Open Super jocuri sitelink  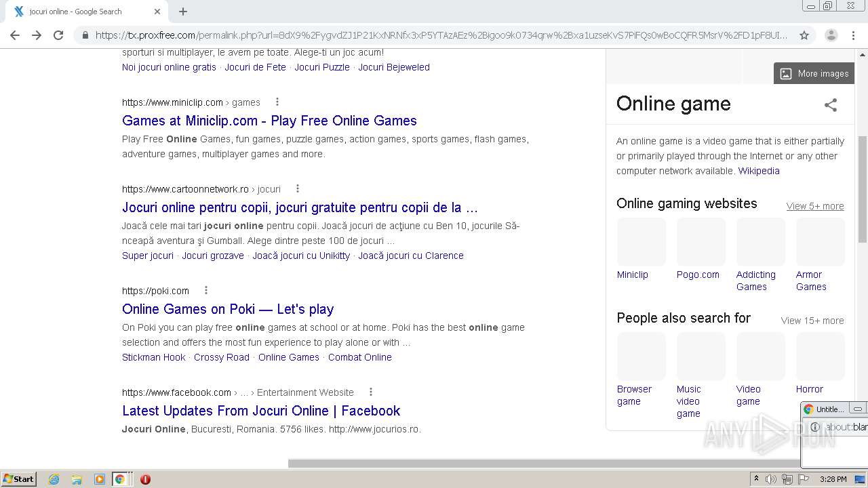click(148, 256)
